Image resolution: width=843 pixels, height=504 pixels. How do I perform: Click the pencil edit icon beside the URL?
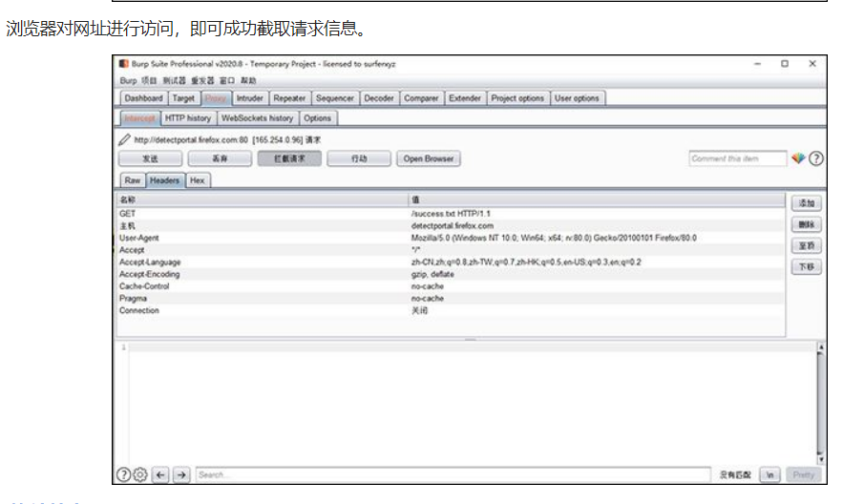click(x=124, y=139)
